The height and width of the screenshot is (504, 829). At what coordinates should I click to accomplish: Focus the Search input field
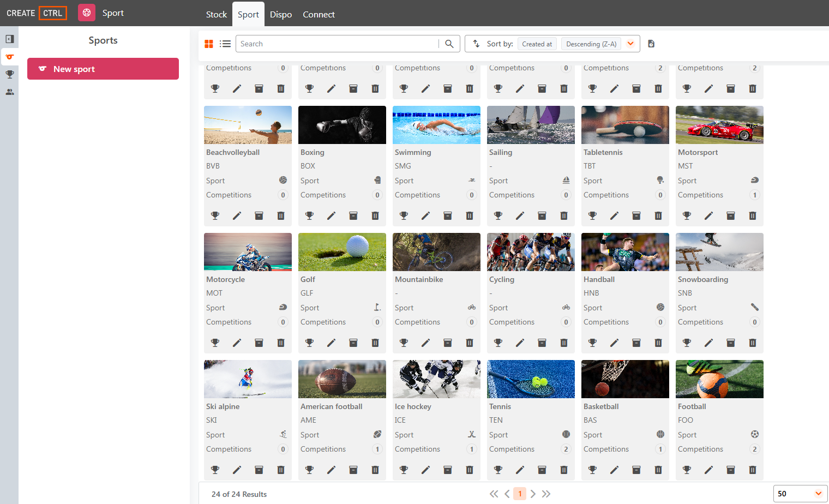tap(338, 44)
